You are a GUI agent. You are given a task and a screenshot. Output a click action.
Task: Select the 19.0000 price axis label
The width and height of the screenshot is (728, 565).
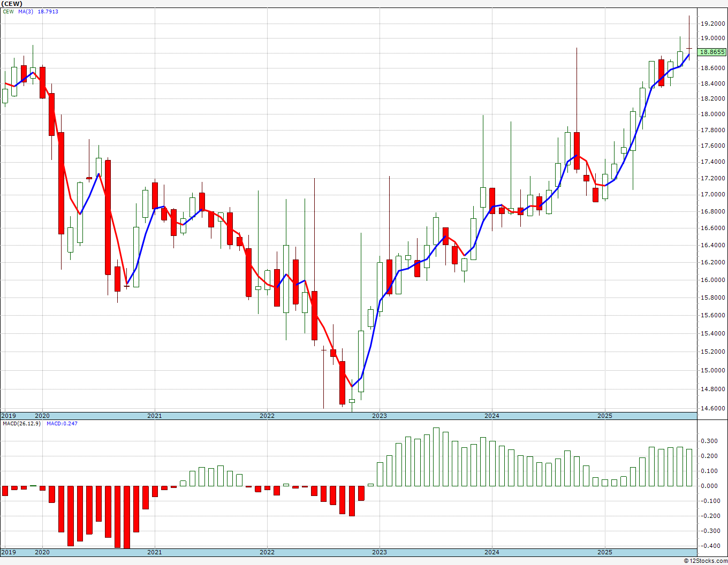coord(713,38)
